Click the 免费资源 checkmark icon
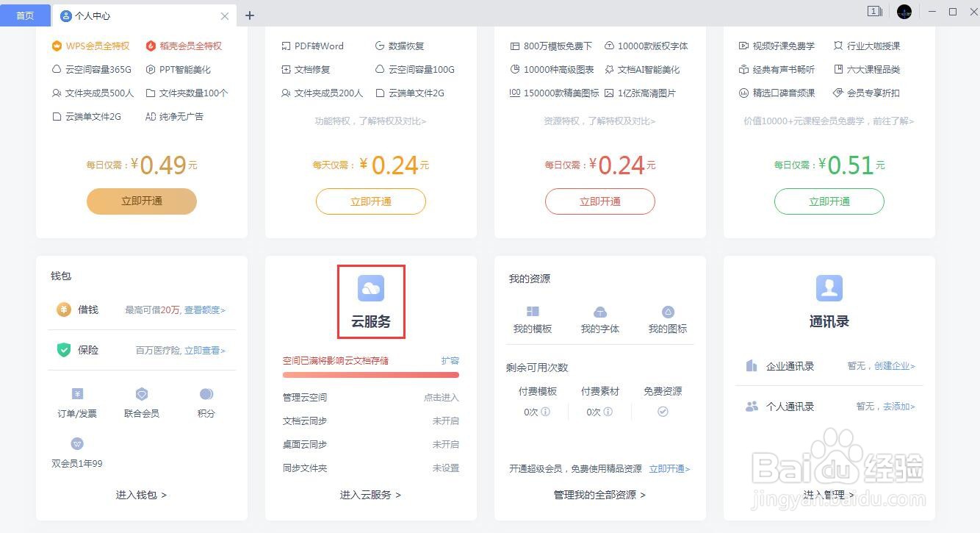Screen dimensions: 980x533 pyautogui.click(x=663, y=412)
